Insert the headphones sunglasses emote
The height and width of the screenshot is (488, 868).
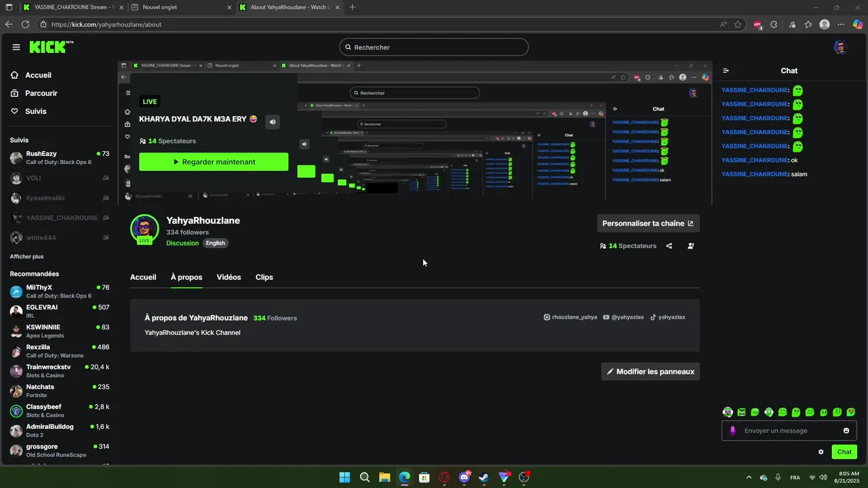click(x=728, y=412)
